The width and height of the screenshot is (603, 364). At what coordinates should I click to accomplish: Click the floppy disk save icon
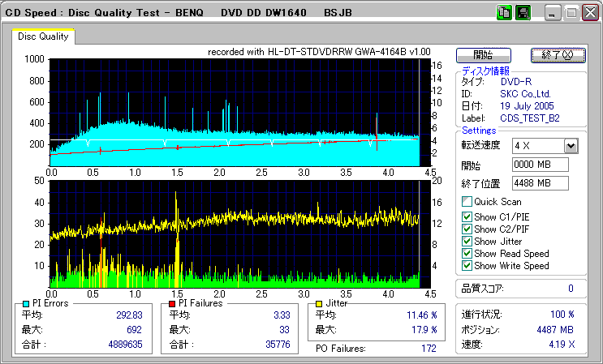coord(522,12)
